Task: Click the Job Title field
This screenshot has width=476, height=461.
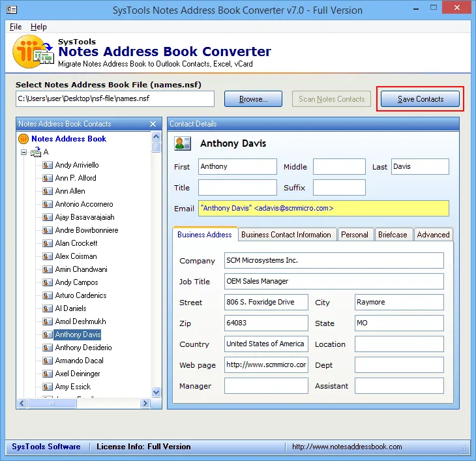Action: pyautogui.click(x=334, y=281)
